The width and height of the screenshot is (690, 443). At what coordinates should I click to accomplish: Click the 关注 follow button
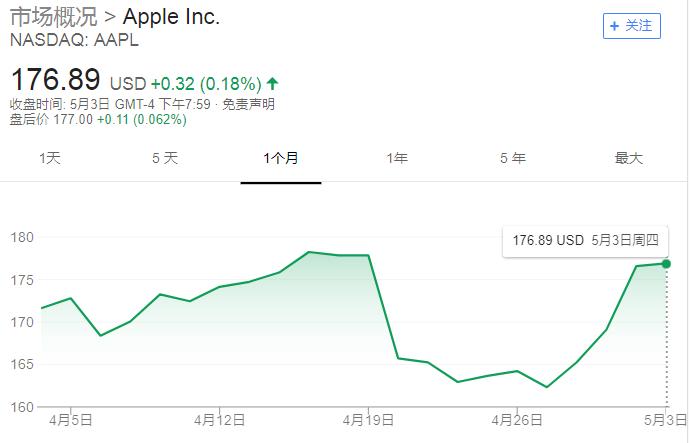(632, 26)
